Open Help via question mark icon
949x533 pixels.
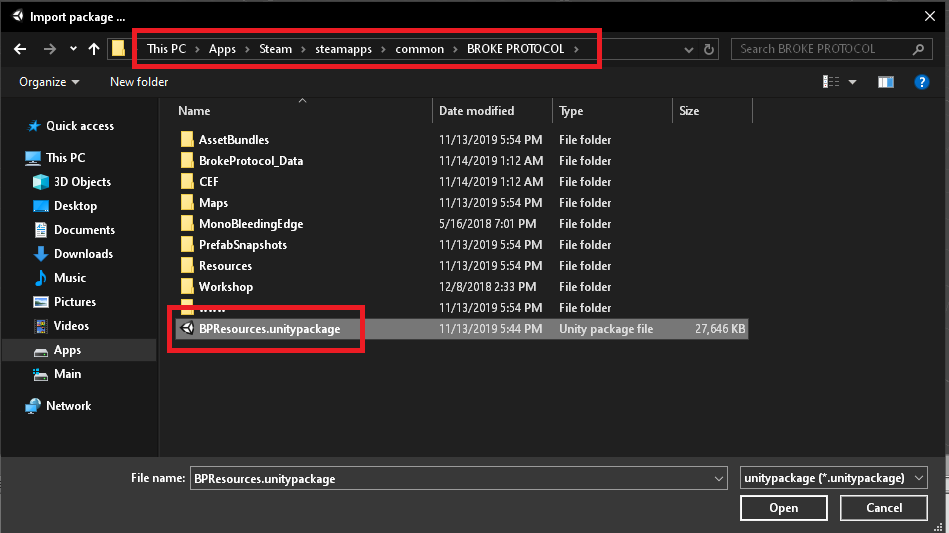(921, 82)
